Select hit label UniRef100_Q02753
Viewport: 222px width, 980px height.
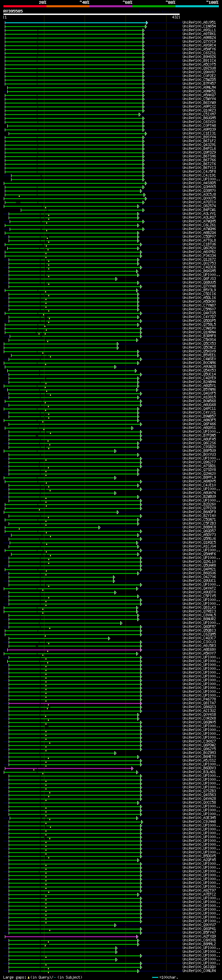tap(199, 263)
